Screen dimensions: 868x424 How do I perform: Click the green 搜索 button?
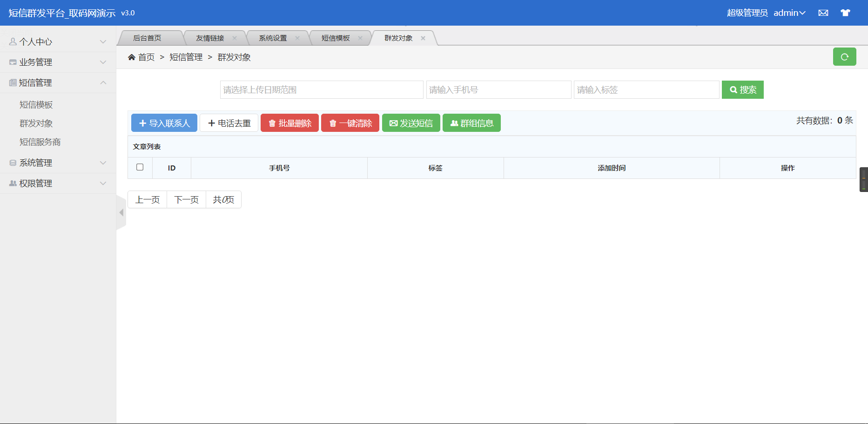coord(742,90)
